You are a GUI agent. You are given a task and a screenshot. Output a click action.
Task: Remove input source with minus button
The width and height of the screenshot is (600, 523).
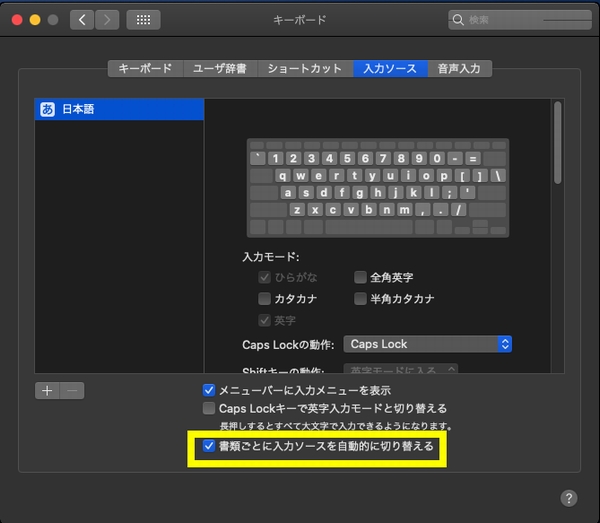72,391
